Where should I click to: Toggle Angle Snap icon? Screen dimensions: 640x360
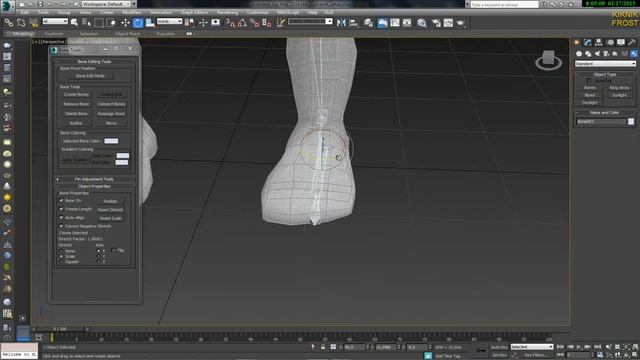pos(242,23)
